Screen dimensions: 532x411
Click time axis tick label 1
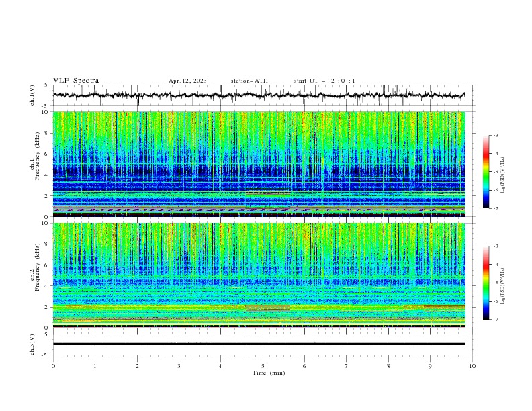[95, 366]
